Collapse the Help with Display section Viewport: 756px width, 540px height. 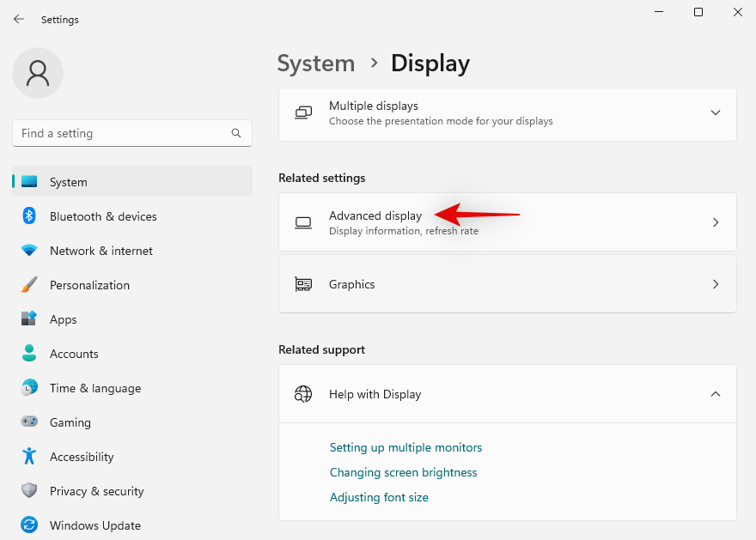(x=716, y=394)
